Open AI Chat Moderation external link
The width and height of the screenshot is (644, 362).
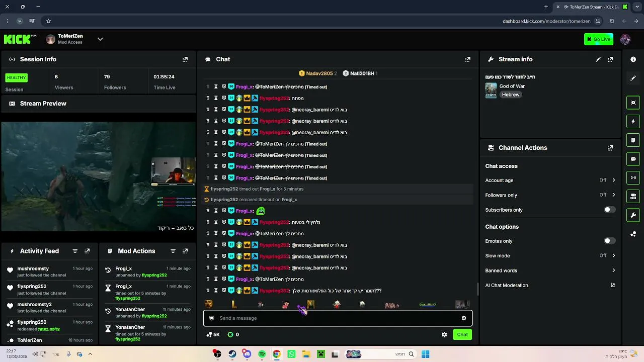(613, 285)
